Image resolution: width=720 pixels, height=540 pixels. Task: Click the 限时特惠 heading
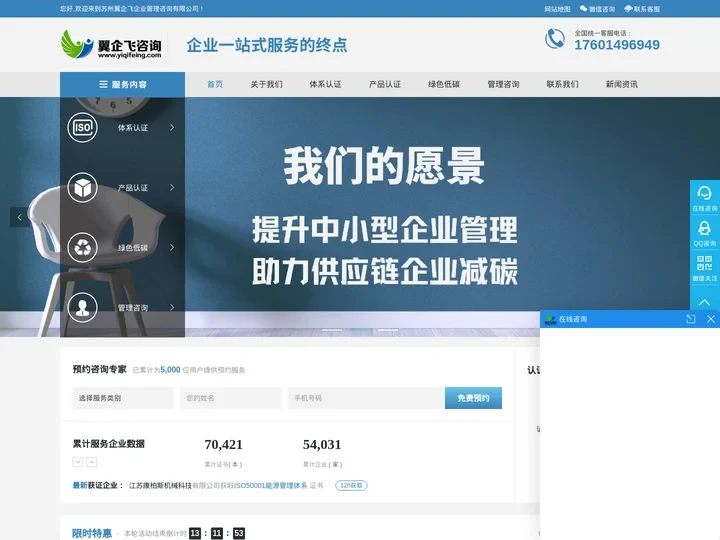pos(92,533)
